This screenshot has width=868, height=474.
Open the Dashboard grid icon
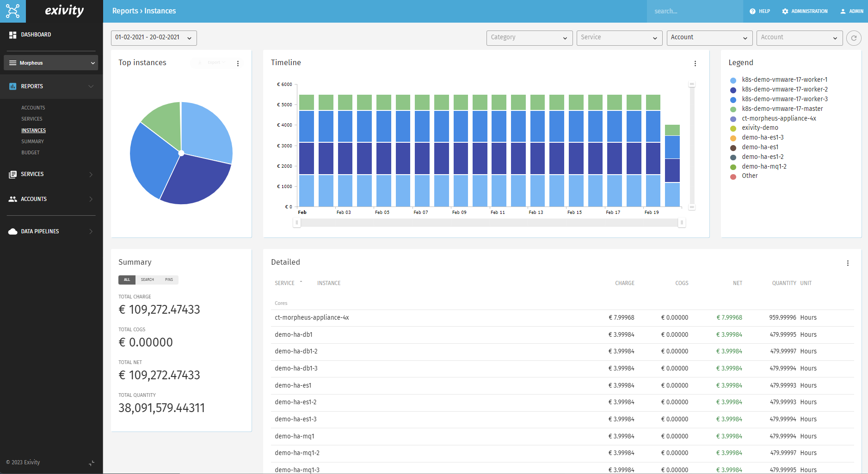12,35
